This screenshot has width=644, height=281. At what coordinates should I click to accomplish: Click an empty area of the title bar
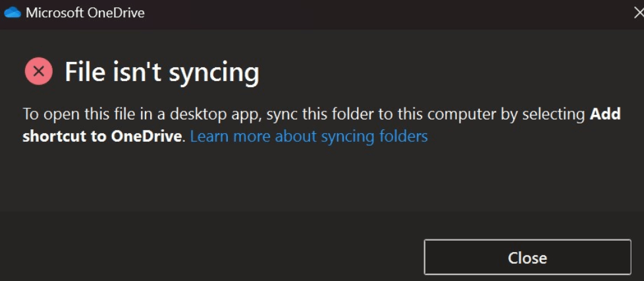tap(369, 13)
